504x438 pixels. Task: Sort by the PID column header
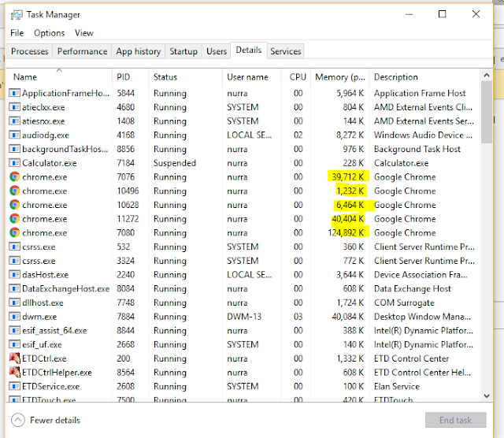tap(130, 77)
